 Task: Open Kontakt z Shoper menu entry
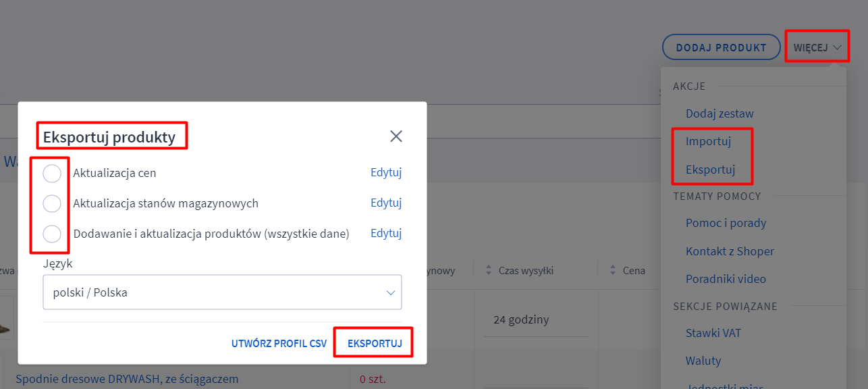tap(730, 251)
